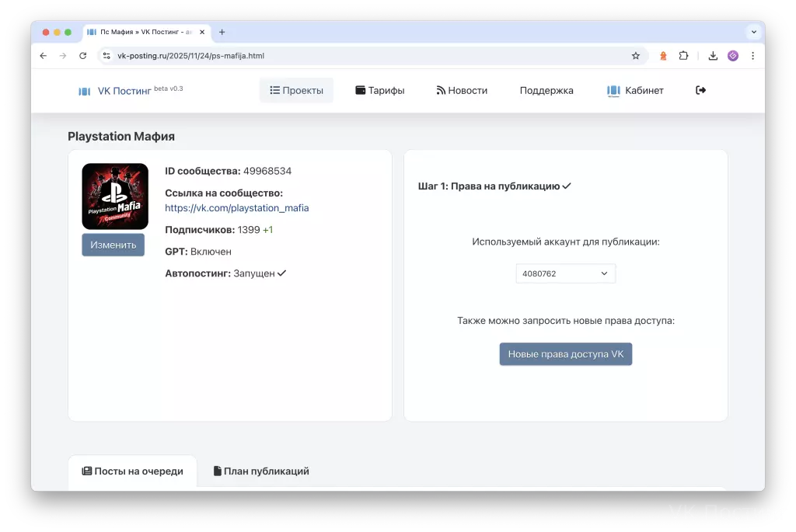
Task: Open a new tab with plus icon
Action: 222,32
